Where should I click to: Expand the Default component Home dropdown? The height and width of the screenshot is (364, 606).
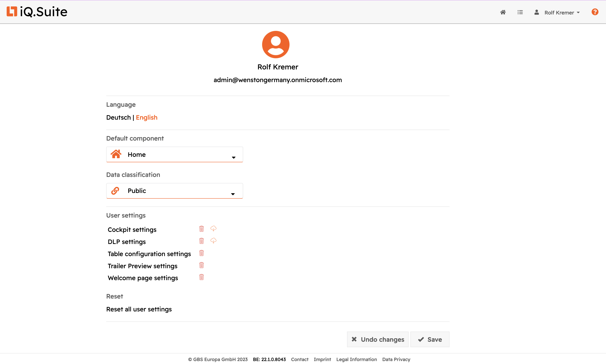[x=174, y=154]
